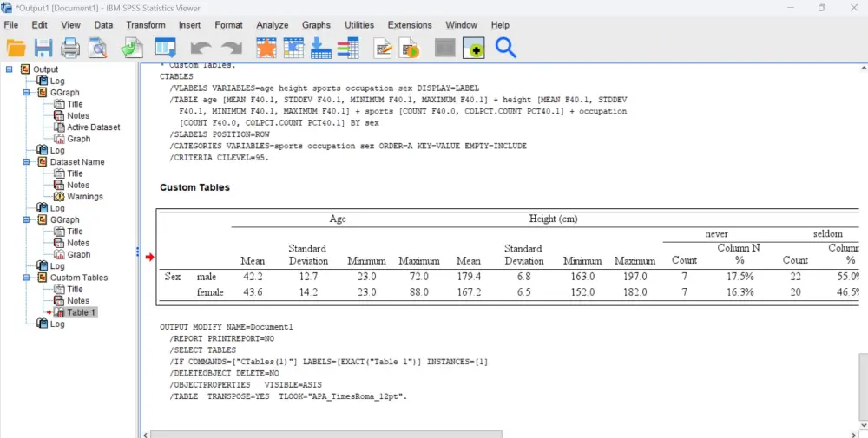The image size is (868, 438).
Task: Open the Graphs menu
Action: pos(316,25)
